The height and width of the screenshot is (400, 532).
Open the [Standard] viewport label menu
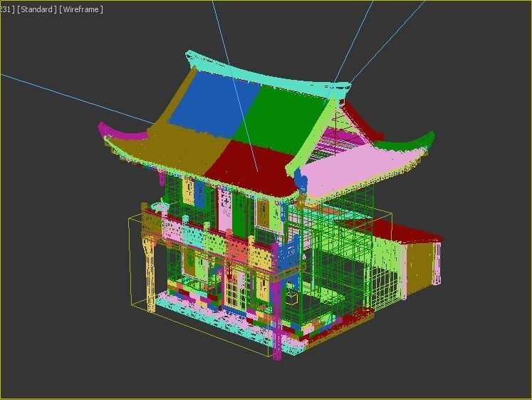(37, 9)
